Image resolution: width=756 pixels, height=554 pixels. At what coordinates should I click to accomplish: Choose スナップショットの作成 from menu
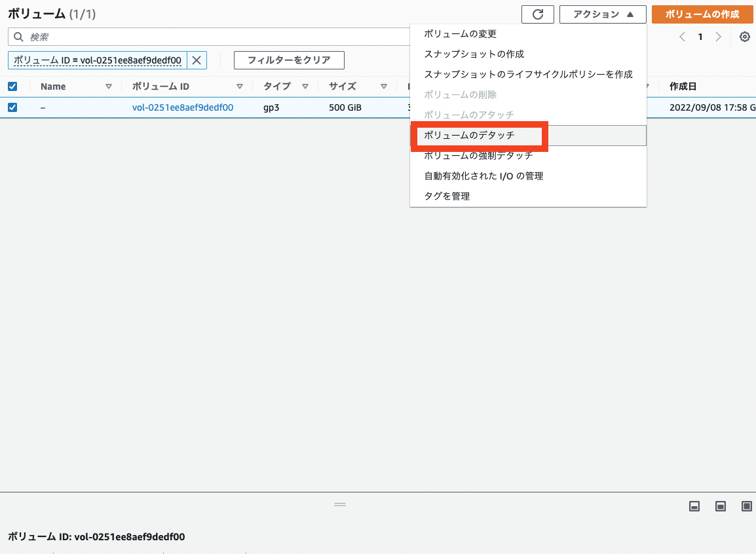coord(528,54)
